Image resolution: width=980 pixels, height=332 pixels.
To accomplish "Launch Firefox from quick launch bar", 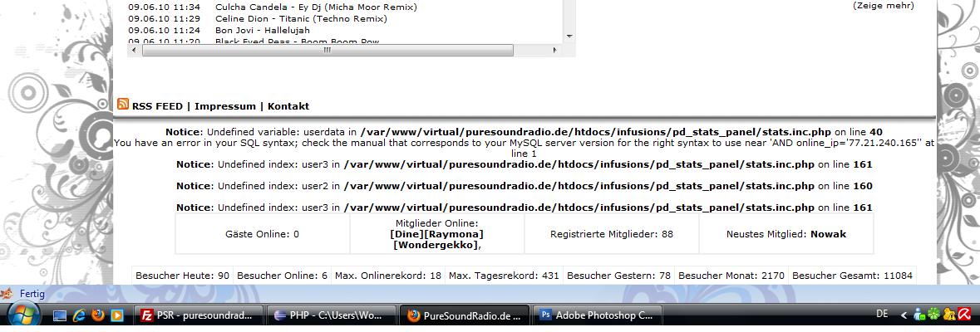I will tap(98, 315).
